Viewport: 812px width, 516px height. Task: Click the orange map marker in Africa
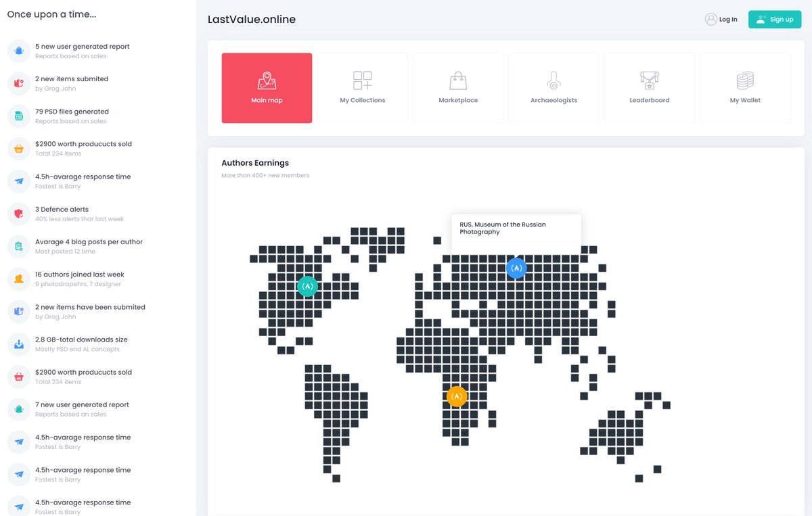click(457, 396)
